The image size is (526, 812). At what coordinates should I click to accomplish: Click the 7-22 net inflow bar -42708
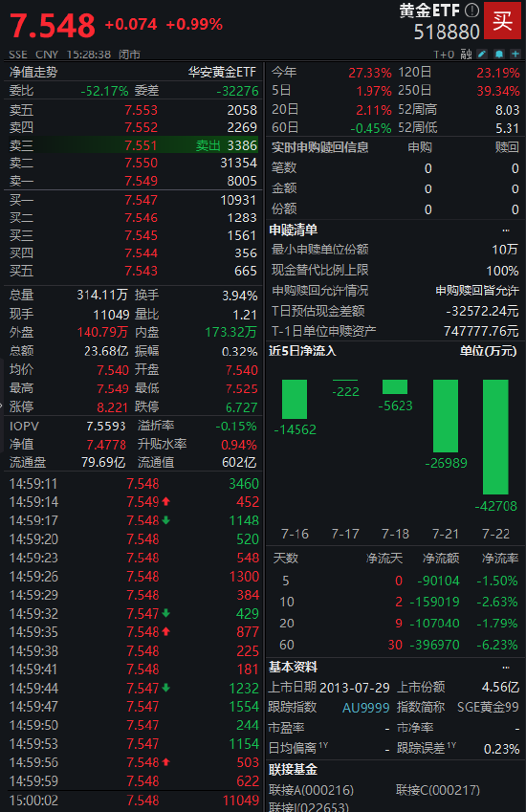[495, 437]
